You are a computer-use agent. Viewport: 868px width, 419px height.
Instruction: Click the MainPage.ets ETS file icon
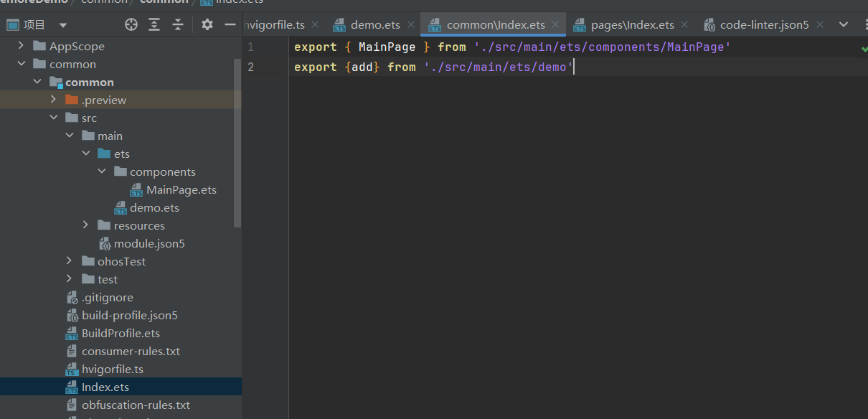(x=136, y=190)
